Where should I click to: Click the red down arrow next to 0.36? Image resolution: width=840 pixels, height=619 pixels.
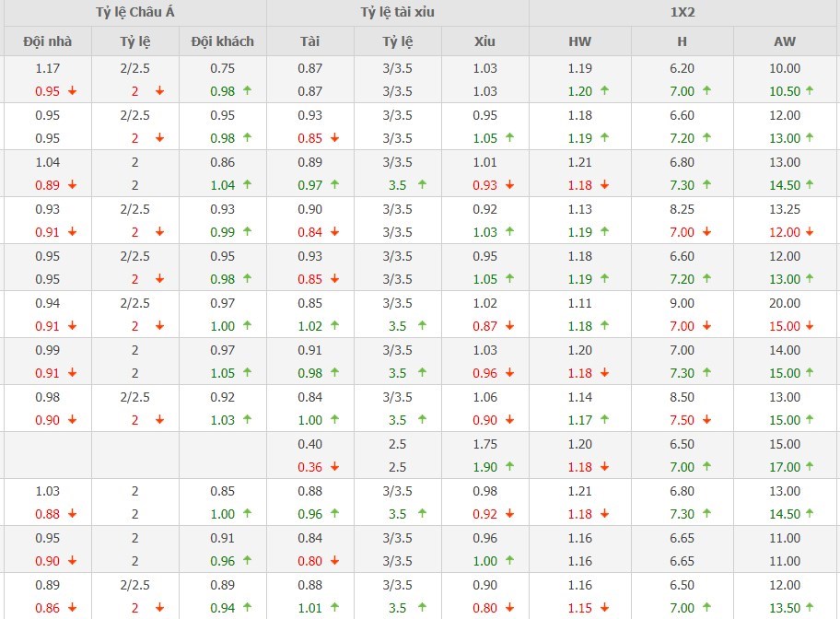click(x=334, y=466)
